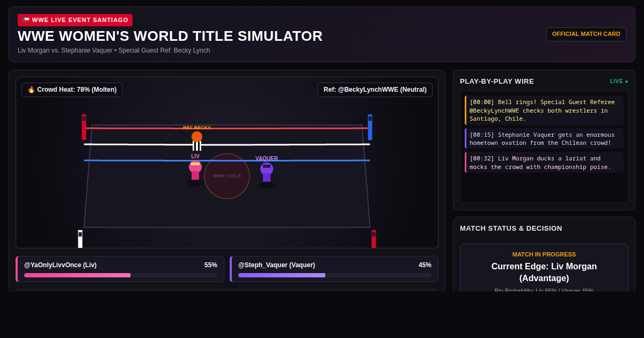Image resolution: width=644 pixels, height=338 pixels.
Task: Click the WWE CHILE ring center logo
Action: 227,176
